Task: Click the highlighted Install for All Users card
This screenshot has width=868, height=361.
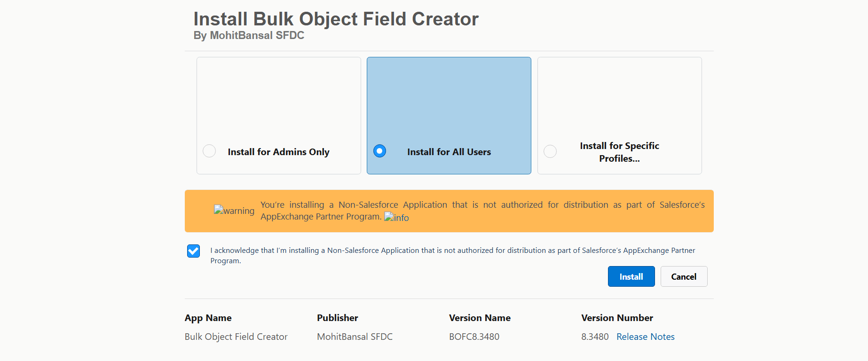Action: pos(449,116)
